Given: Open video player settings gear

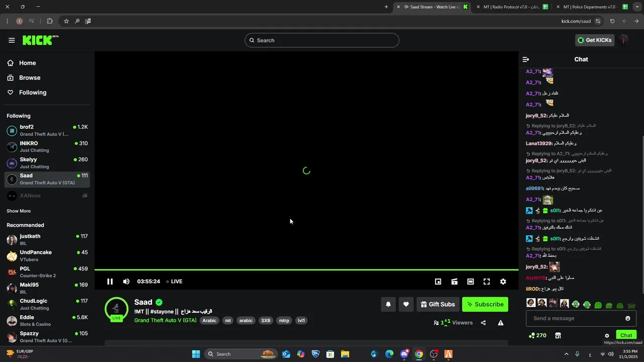Looking at the screenshot, I should coord(503,282).
